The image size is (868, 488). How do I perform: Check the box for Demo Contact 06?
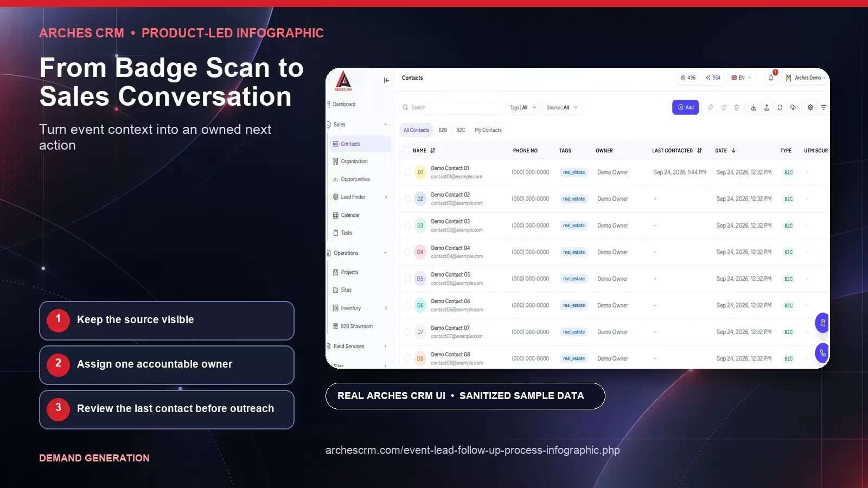[407, 305]
